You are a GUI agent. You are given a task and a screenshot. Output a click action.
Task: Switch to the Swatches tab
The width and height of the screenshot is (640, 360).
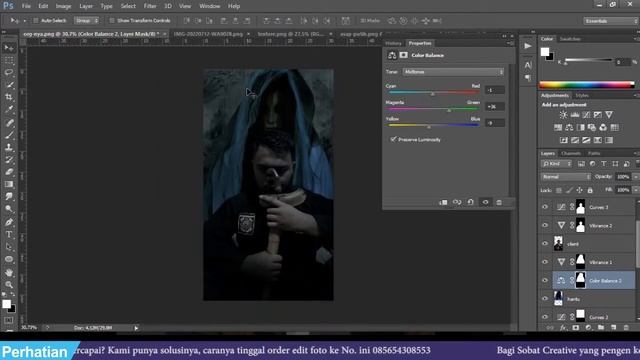(x=570, y=39)
